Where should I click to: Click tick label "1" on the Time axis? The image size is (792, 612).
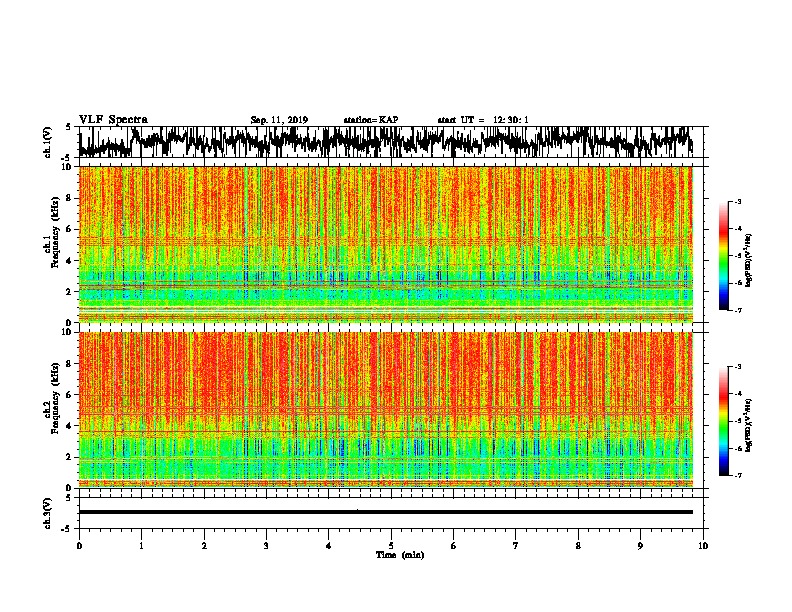pos(141,546)
